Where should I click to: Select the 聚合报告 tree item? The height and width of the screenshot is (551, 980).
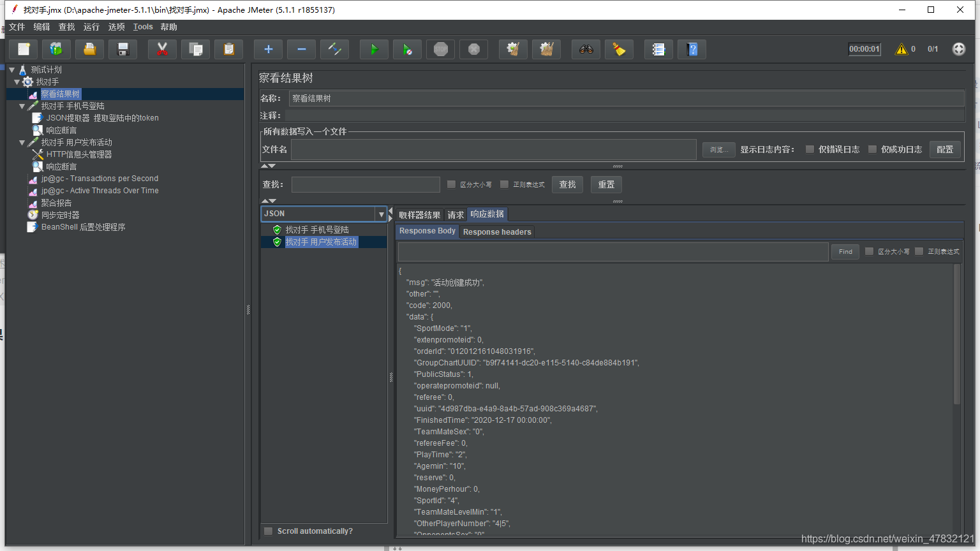click(56, 203)
